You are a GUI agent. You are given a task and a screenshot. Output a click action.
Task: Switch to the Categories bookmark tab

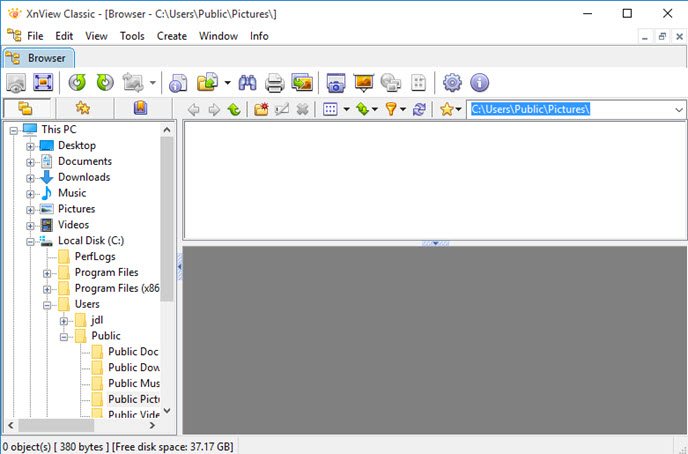pos(140,108)
